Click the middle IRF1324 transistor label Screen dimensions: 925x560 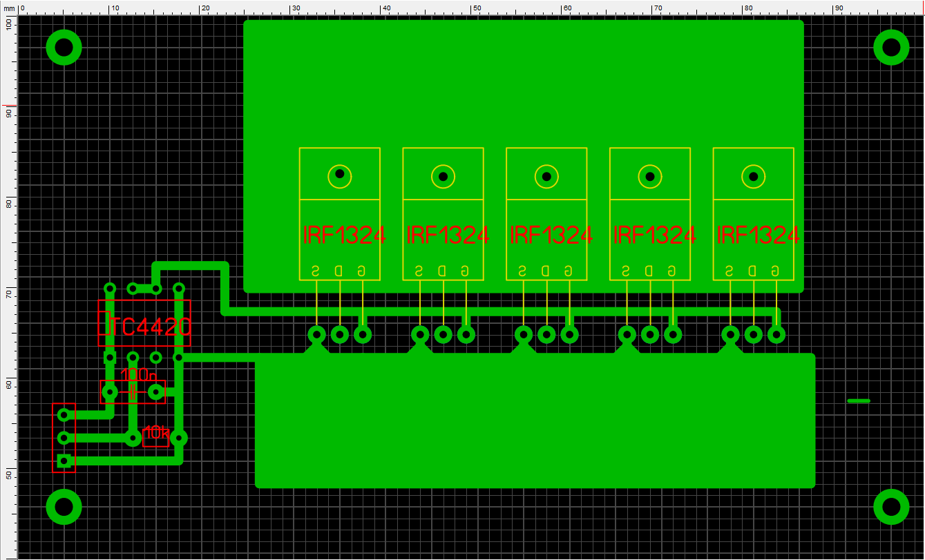[x=551, y=235]
